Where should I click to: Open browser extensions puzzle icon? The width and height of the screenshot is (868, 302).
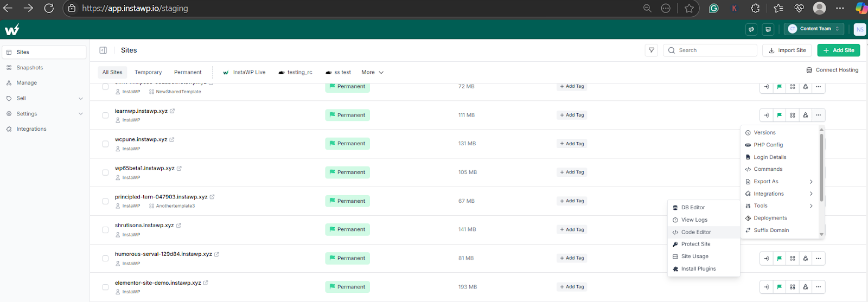tap(755, 8)
